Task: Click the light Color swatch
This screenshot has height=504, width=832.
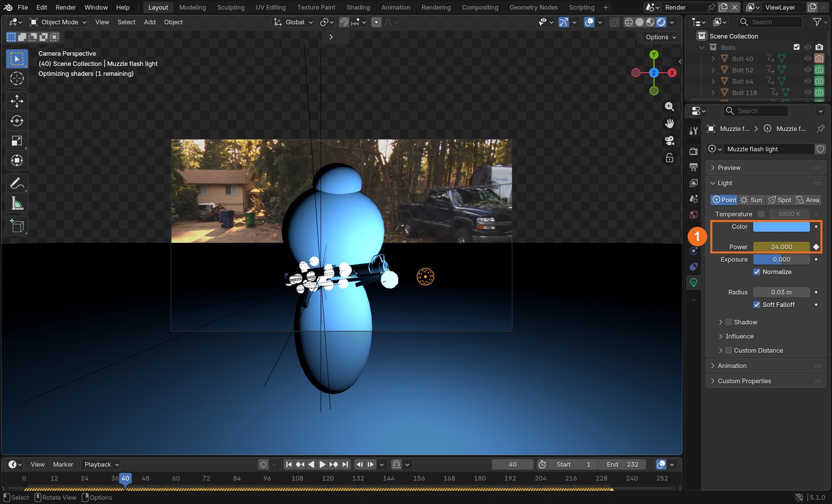Action: pyautogui.click(x=781, y=227)
